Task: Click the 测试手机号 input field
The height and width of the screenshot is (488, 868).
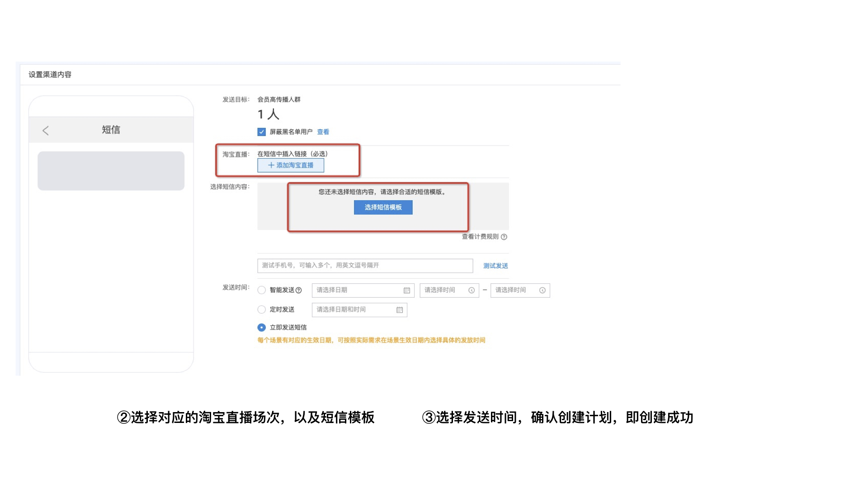Action: (365, 265)
